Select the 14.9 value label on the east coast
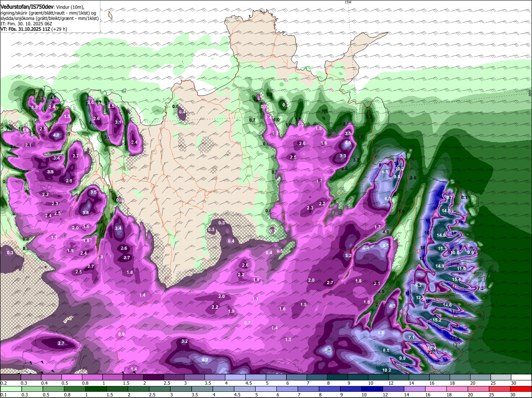Image resolution: width=532 pixels, height=398 pixels. pyautogui.click(x=440, y=266)
